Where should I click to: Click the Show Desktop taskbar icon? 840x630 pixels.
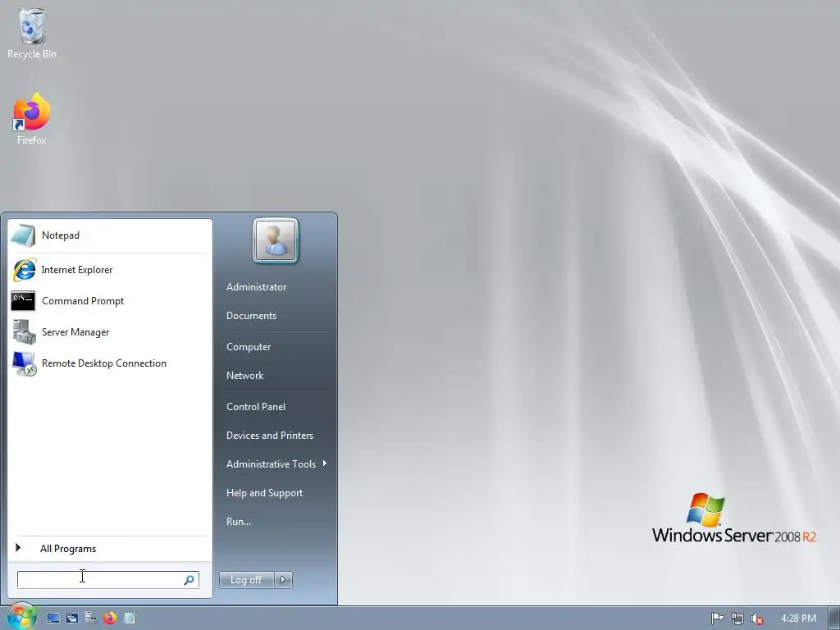[x=53, y=619]
